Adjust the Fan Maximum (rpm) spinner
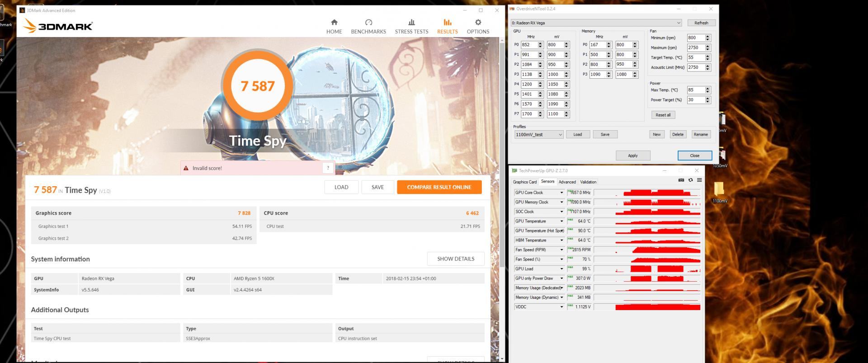This screenshot has width=868, height=363. coord(708,47)
